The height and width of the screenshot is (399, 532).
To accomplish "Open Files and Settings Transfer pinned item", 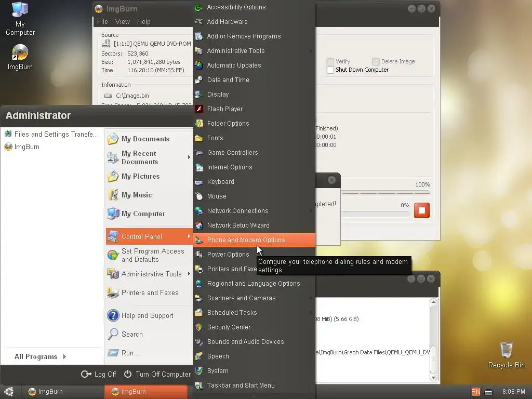I will pyautogui.click(x=51, y=134).
